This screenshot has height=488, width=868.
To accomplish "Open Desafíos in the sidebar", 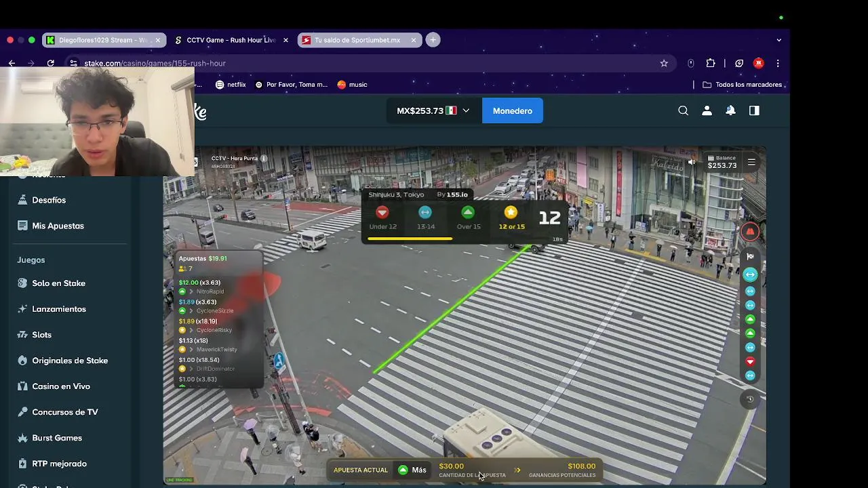I will pyautogui.click(x=49, y=200).
